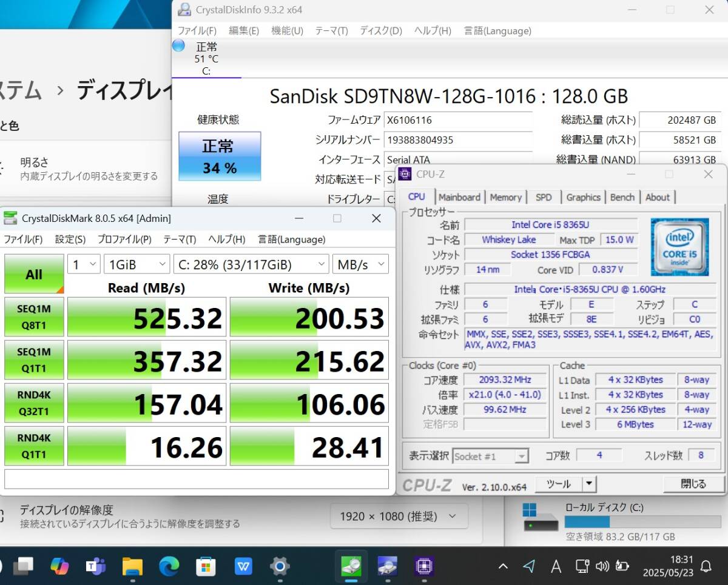728x585 pixels.
Task: Click the Intel Core i5 logo in CPU-Z
Action: [x=680, y=247]
